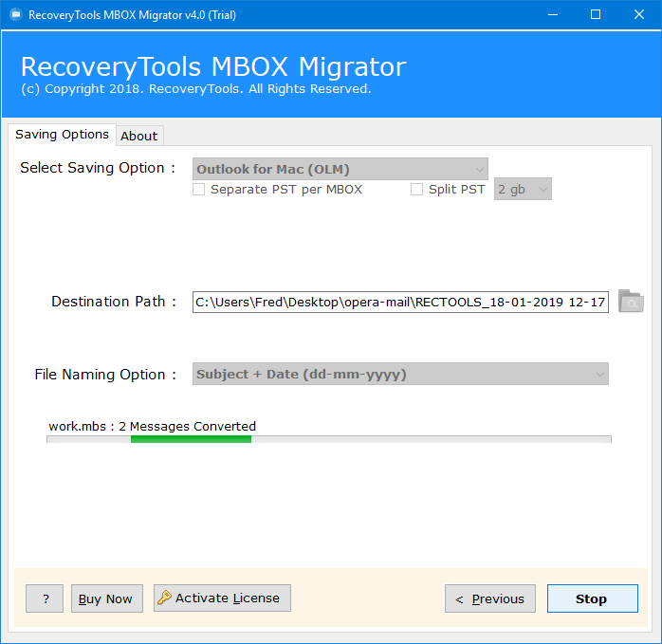
Task: Click the browse destination folder icon
Action: pos(631,301)
